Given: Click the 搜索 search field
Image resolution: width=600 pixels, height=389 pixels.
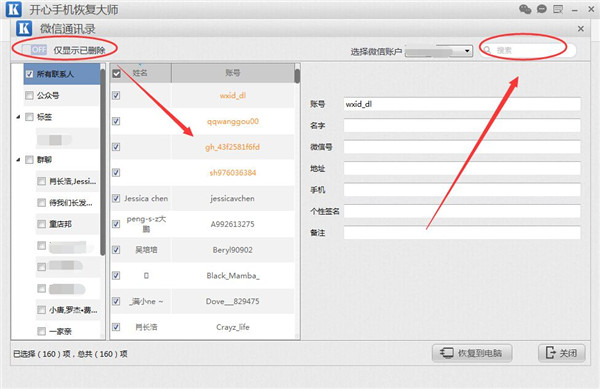Looking at the screenshot, I should (x=528, y=50).
